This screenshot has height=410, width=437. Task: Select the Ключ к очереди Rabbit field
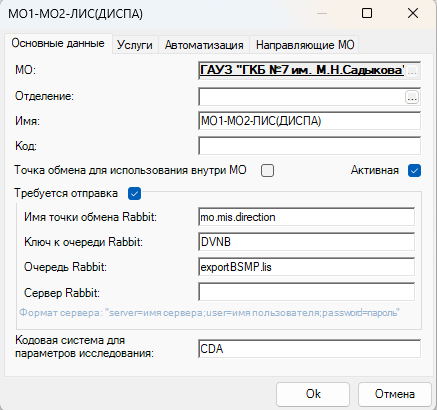pyautogui.click(x=307, y=242)
